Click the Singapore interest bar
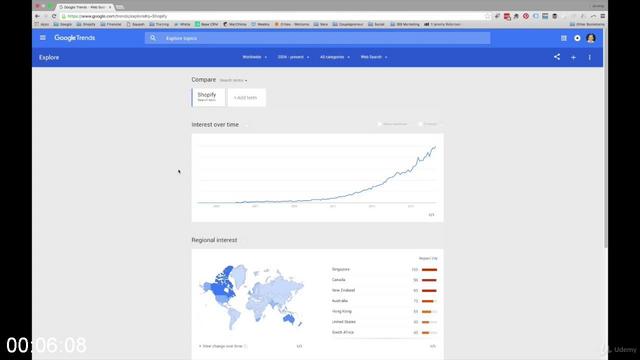This screenshot has width=640, height=360. tap(429, 269)
